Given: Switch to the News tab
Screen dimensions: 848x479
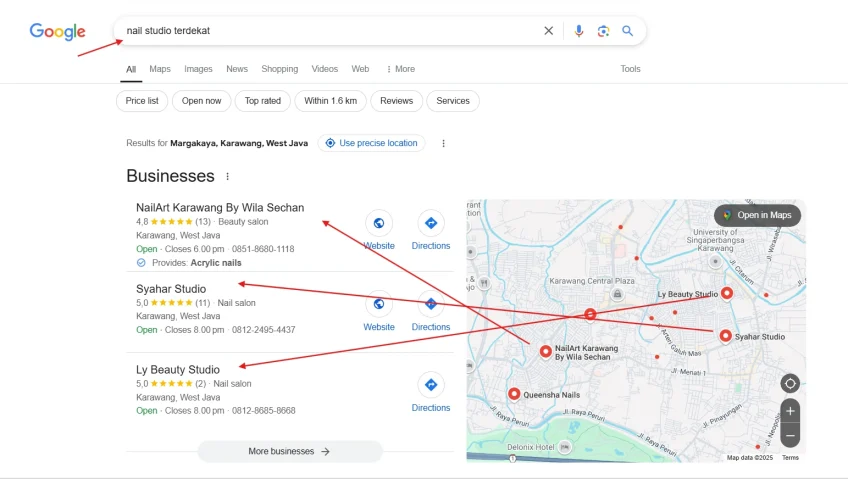Looking at the screenshot, I should click(x=237, y=69).
